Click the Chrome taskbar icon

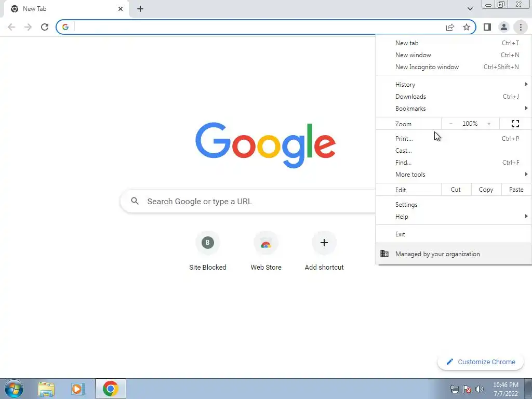(111, 389)
